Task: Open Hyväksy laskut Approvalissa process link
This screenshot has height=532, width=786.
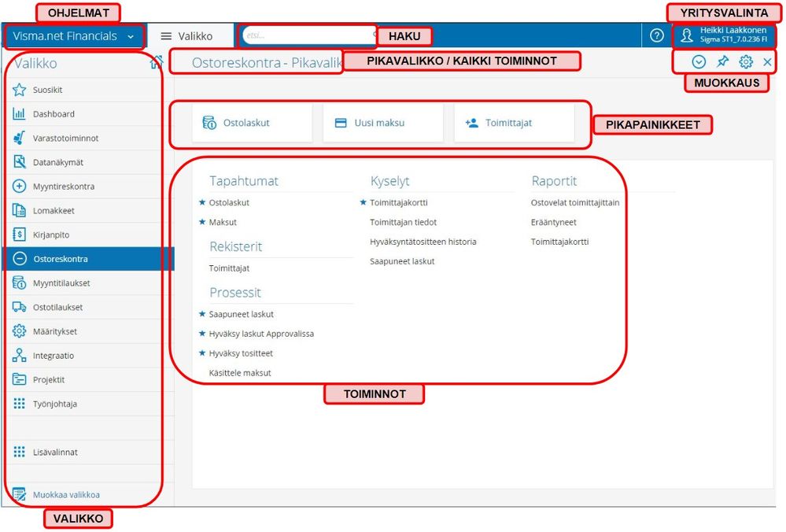Action: [261, 334]
